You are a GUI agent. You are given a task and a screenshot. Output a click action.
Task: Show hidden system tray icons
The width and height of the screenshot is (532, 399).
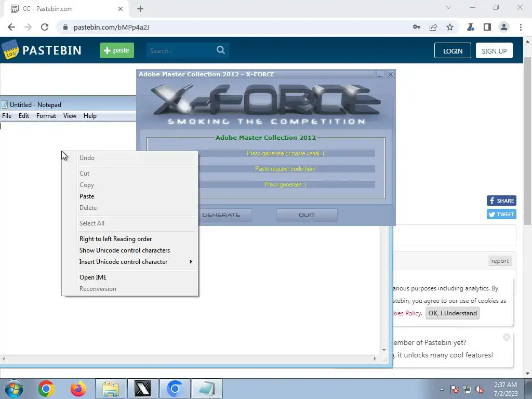pos(442,389)
